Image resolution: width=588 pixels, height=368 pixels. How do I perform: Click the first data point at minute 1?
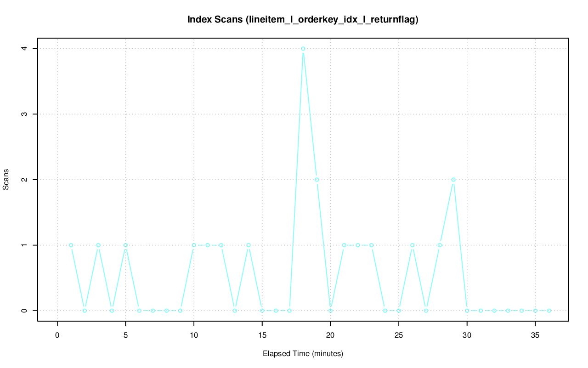[71, 245]
